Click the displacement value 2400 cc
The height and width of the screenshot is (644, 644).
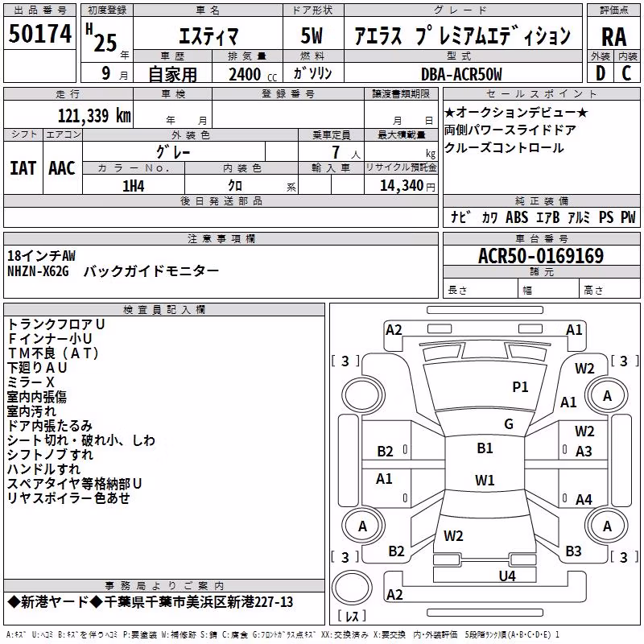[x=253, y=74]
